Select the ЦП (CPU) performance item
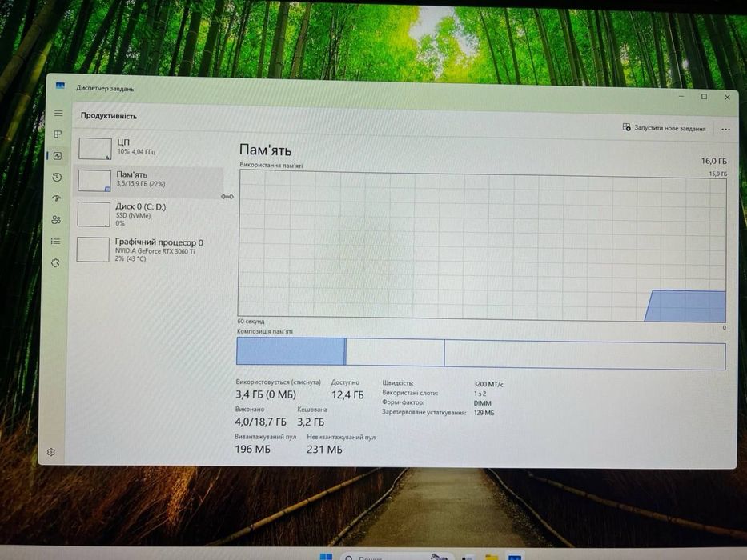The height and width of the screenshot is (560, 747). [149, 148]
